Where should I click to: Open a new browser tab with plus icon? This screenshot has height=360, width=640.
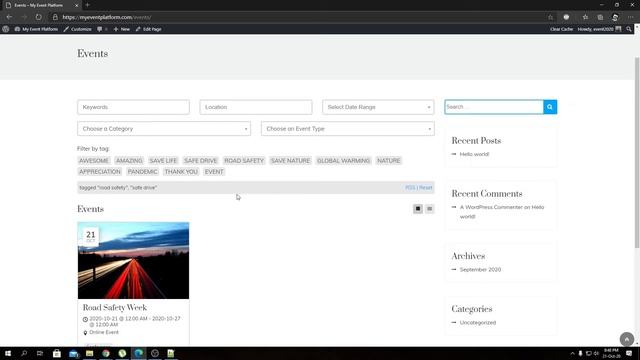coord(87,5)
